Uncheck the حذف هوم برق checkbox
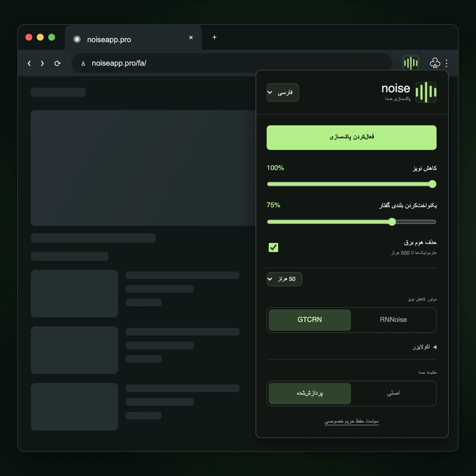 [273, 247]
